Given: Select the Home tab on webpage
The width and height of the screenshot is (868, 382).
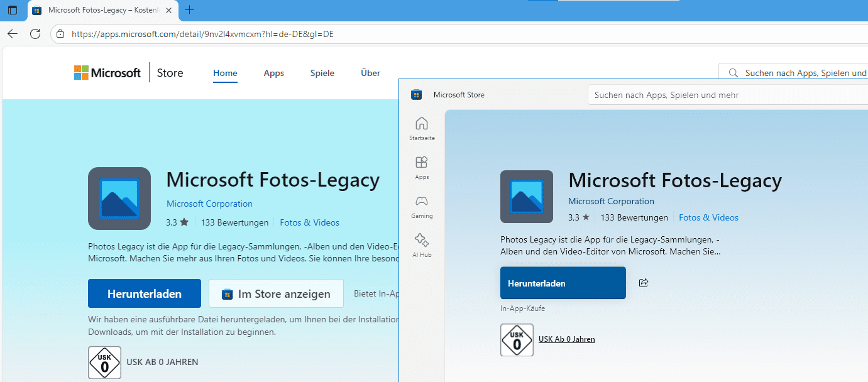Looking at the screenshot, I should pyautogui.click(x=225, y=73).
